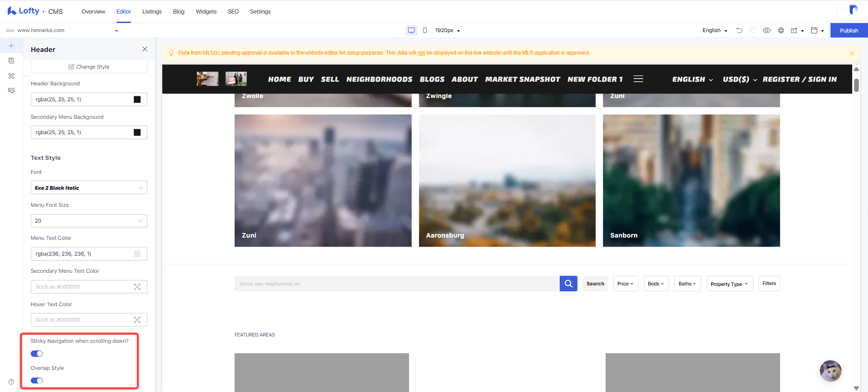Open the pages icon in left sidebar
The height and width of the screenshot is (392, 868).
pos(11,61)
